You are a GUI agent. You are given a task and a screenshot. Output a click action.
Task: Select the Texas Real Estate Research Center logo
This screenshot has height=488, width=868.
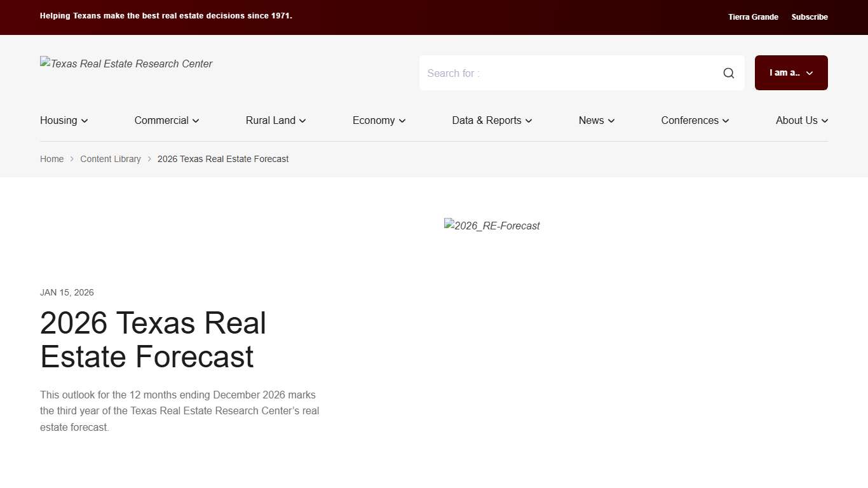tap(126, 64)
